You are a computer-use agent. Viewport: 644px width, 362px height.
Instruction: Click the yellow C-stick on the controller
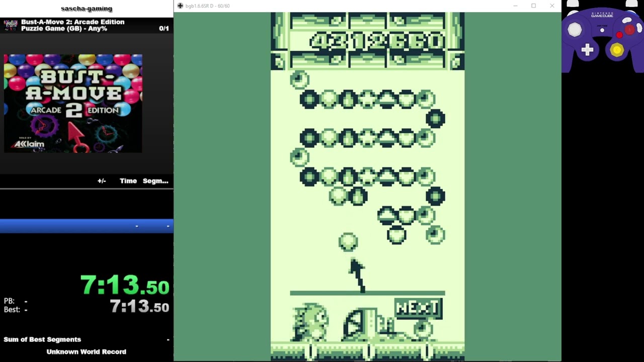(617, 50)
